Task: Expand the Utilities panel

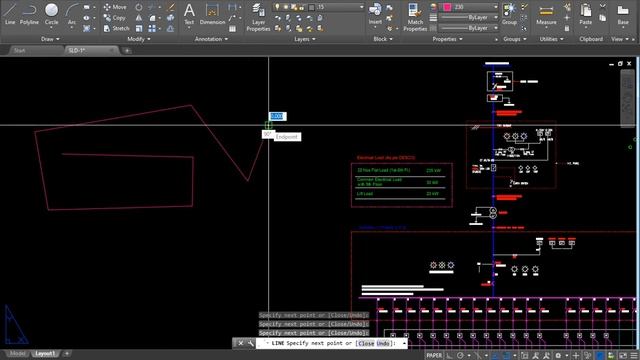Action: (551, 39)
